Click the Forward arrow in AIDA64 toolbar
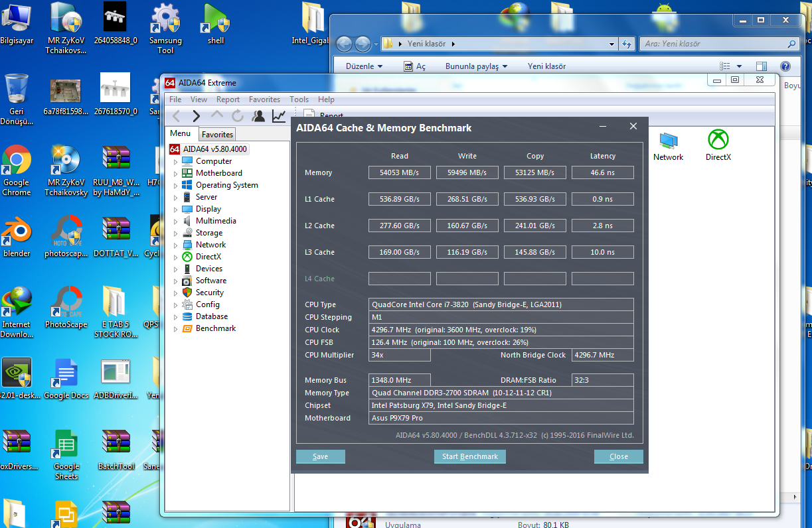 click(196, 116)
